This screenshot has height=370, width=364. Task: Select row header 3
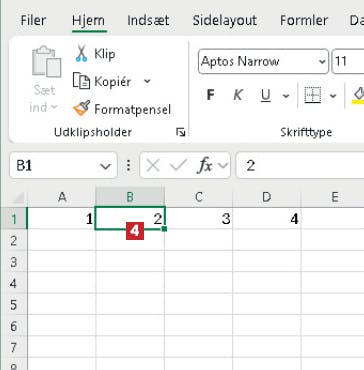tap(14, 262)
